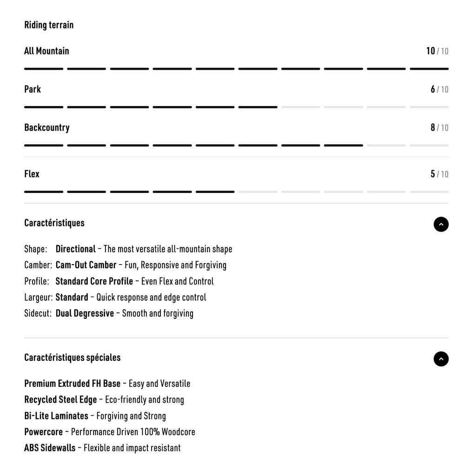Click the Caractéristiques spéciales heading

coord(72,357)
